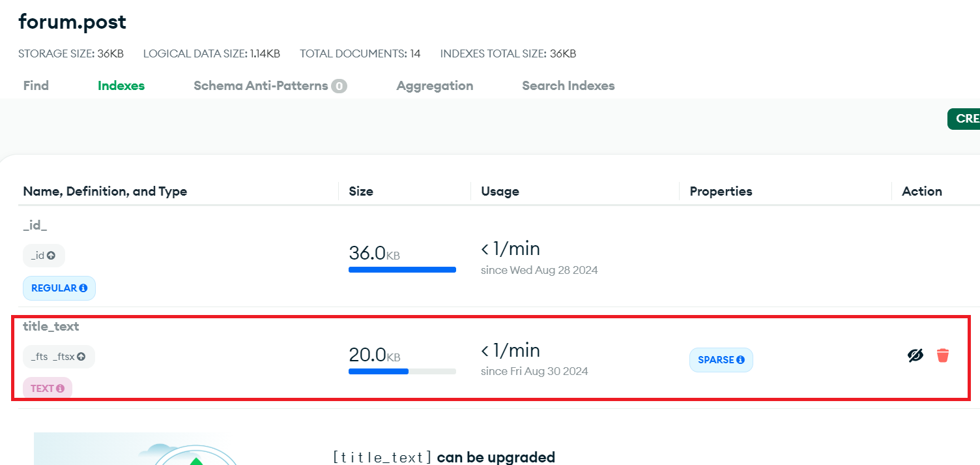Click the 36.0KB size bar for _id_
The image size is (980, 465).
[x=402, y=269]
